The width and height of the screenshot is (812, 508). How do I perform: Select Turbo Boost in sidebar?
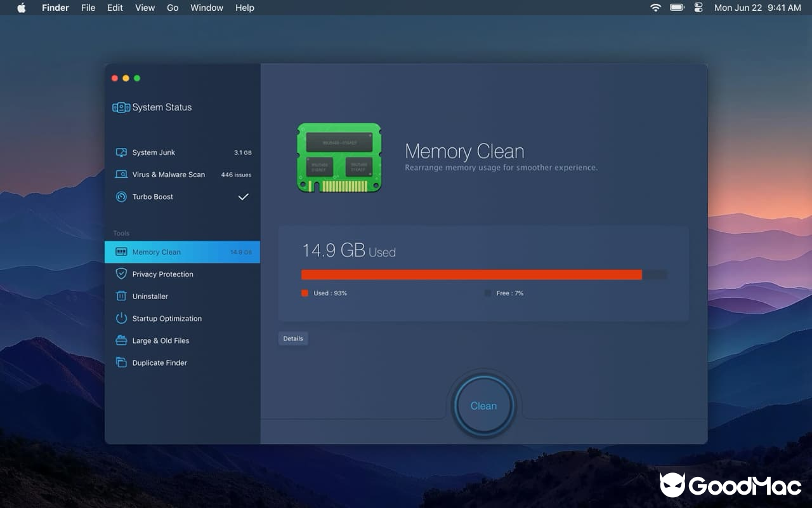[183, 197]
